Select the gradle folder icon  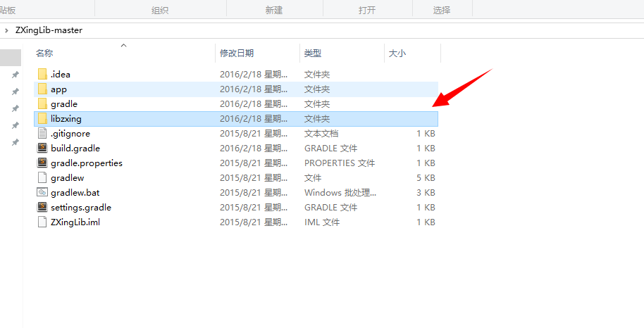tap(42, 104)
